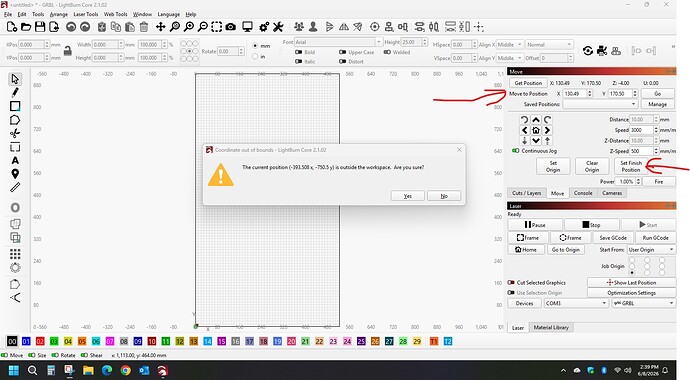Toggle the Distort switch

click(x=342, y=62)
